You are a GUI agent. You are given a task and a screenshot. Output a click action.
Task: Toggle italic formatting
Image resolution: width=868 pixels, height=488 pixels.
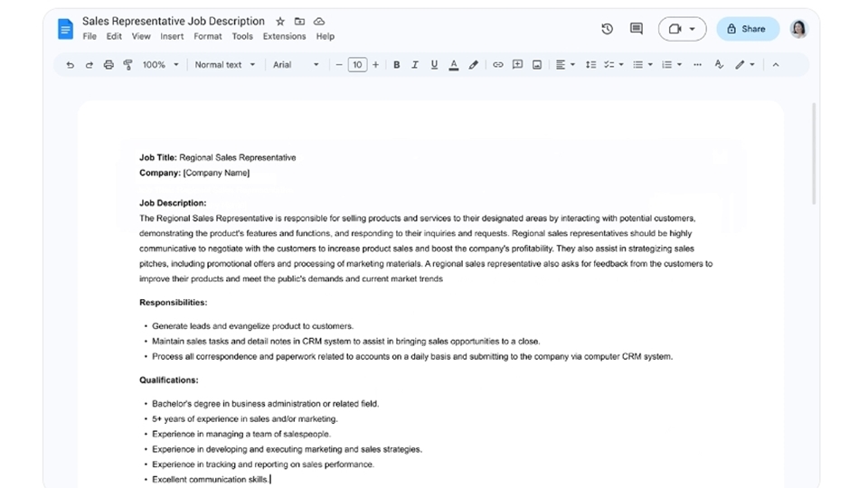point(415,65)
